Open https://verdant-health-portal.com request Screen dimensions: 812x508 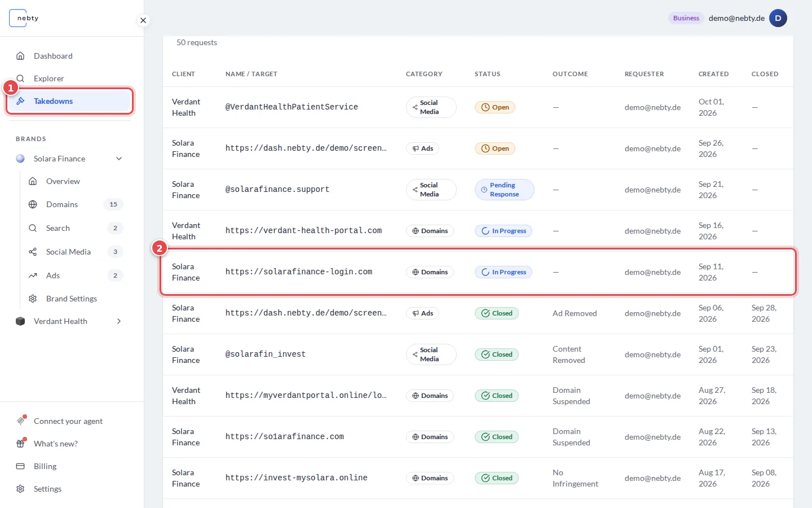478,231
